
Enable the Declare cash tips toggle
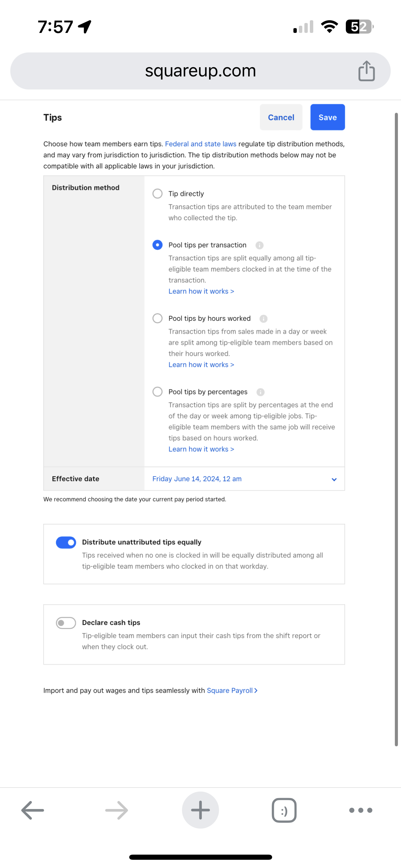point(66,623)
